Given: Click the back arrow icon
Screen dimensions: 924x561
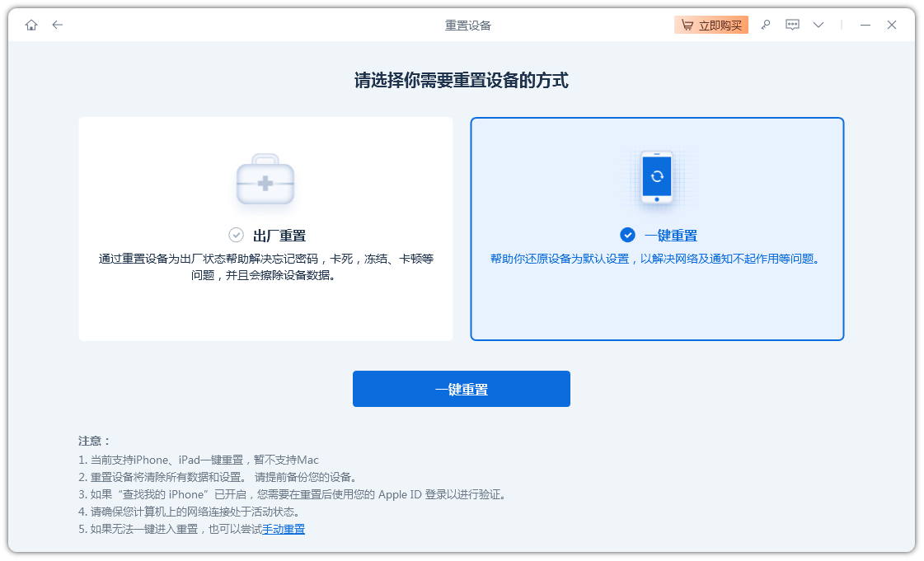Looking at the screenshot, I should [57, 25].
